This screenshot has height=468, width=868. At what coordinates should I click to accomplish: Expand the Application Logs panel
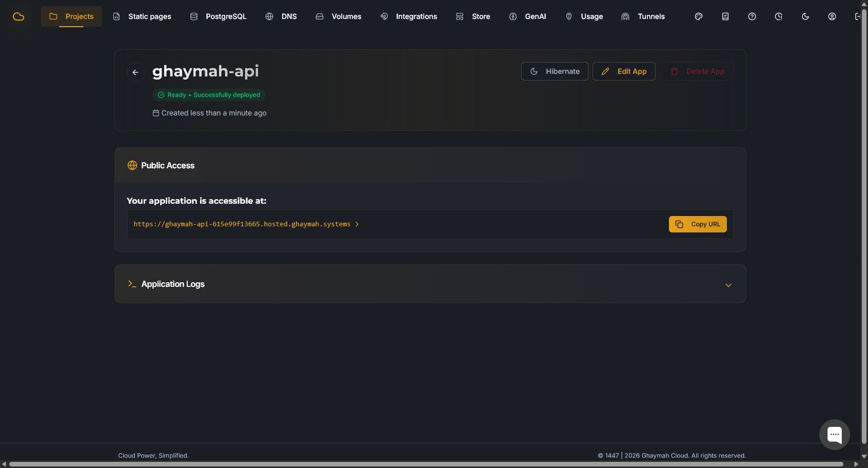pyautogui.click(x=430, y=284)
